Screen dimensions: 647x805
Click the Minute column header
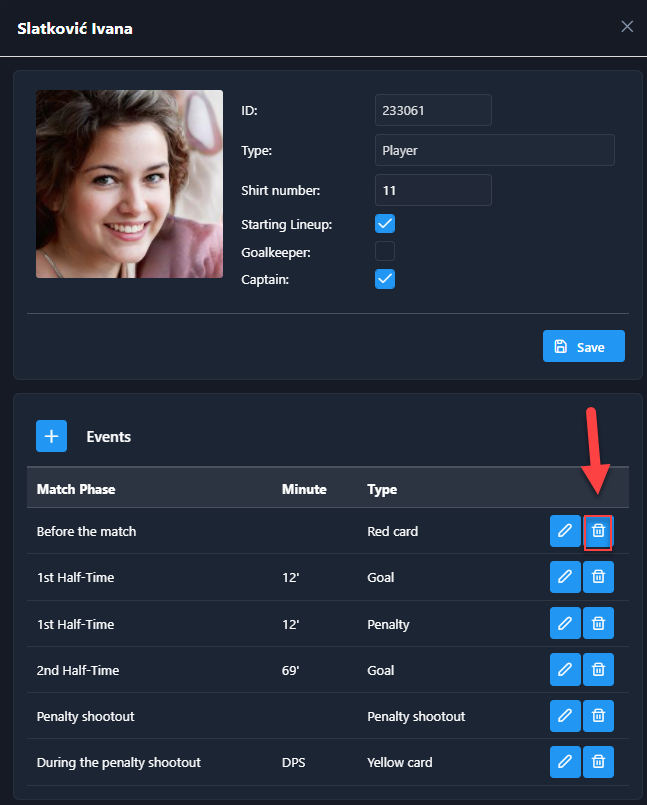(304, 489)
